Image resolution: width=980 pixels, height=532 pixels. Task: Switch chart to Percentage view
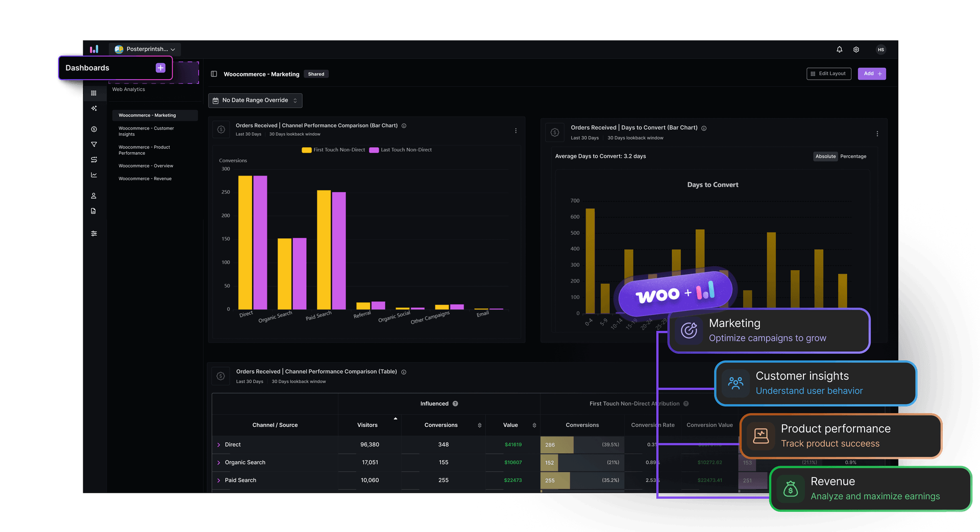pos(853,157)
